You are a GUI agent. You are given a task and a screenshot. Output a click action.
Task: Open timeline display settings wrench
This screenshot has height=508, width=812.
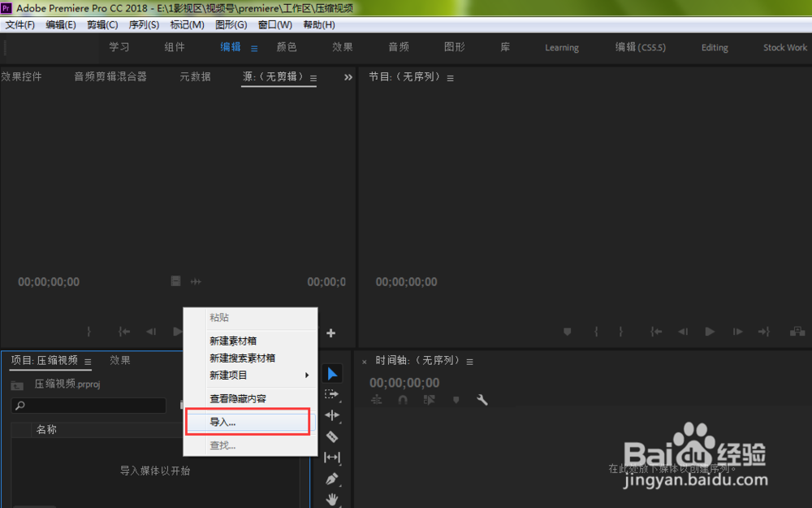click(482, 400)
